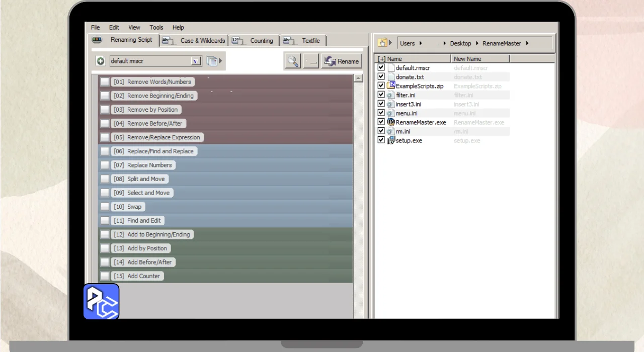This screenshot has width=644, height=352.
Task: Open the [03] Remove by Position step
Action: (x=146, y=110)
